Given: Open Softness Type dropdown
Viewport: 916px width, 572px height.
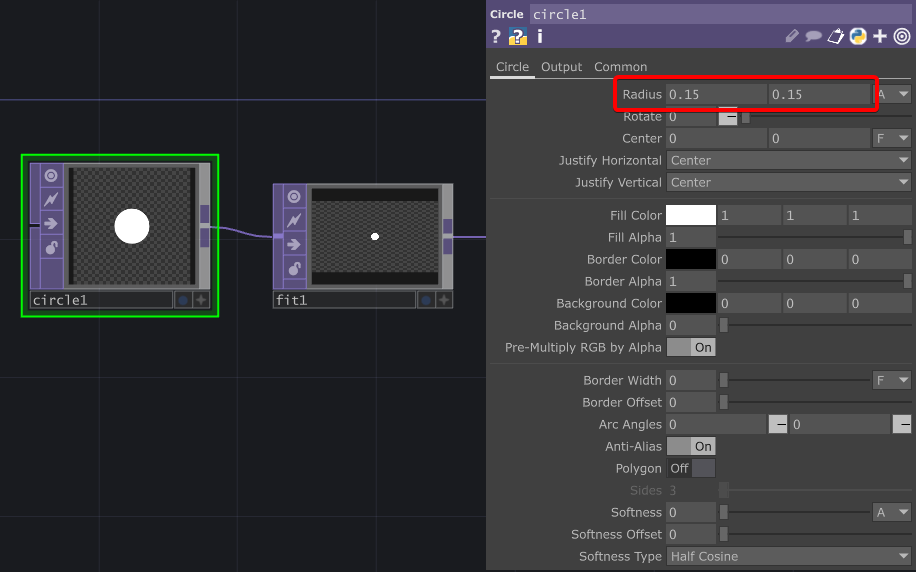Looking at the screenshot, I should pos(789,556).
